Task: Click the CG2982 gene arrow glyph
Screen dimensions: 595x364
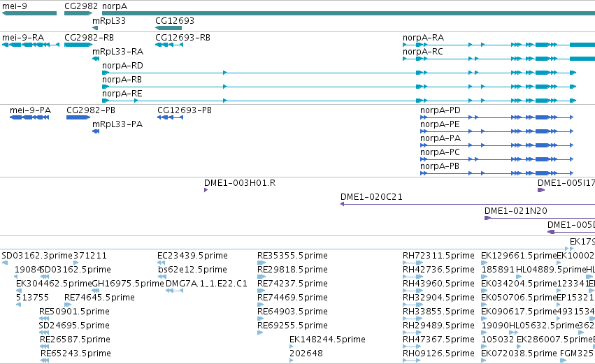Action: (x=78, y=13)
